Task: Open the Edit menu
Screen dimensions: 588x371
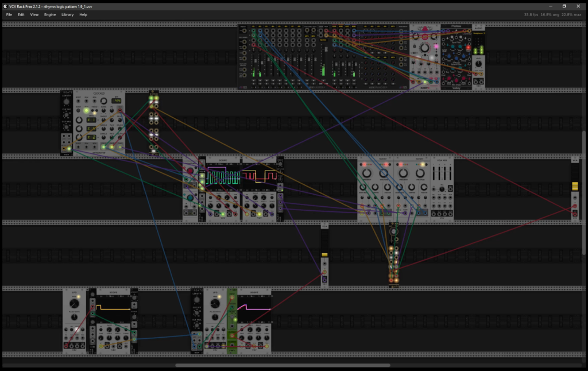Action: click(x=21, y=14)
